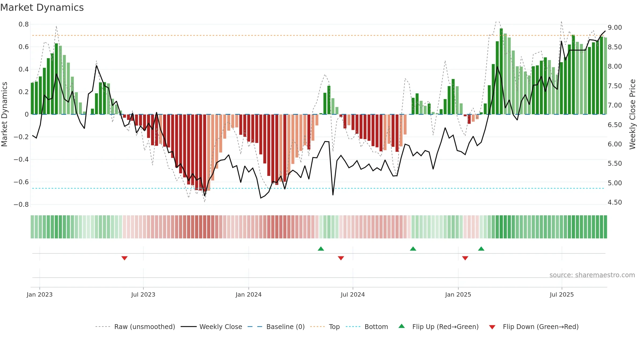The image size is (644, 362).
Task: Click the green flip-up marker between Jul 2024 and Jan 2025
Action: pyautogui.click(x=413, y=249)
